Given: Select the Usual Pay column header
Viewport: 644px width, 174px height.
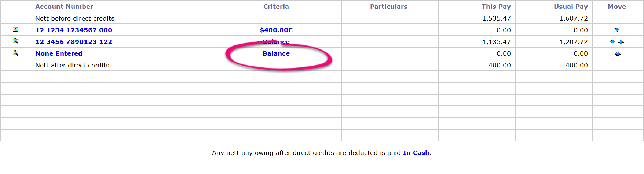Looking at the screenshot, I should 571,7.
